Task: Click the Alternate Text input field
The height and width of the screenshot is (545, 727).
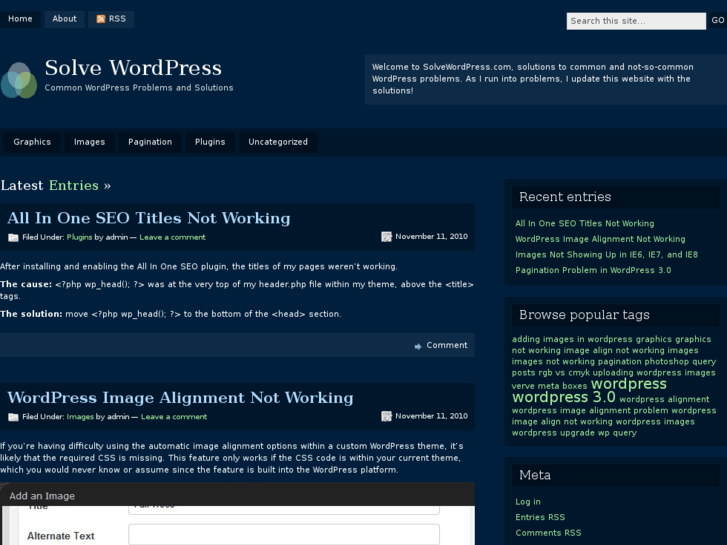Action: tap(284, 535)
